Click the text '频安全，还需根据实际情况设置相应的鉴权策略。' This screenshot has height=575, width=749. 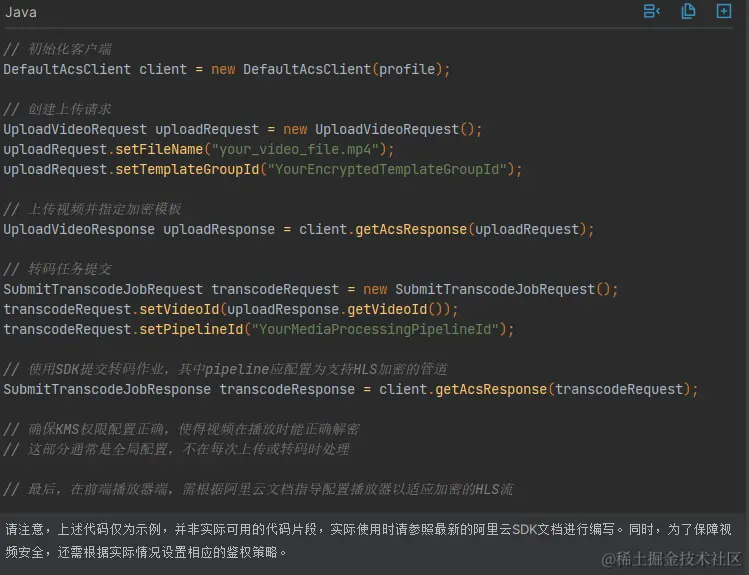146,552
